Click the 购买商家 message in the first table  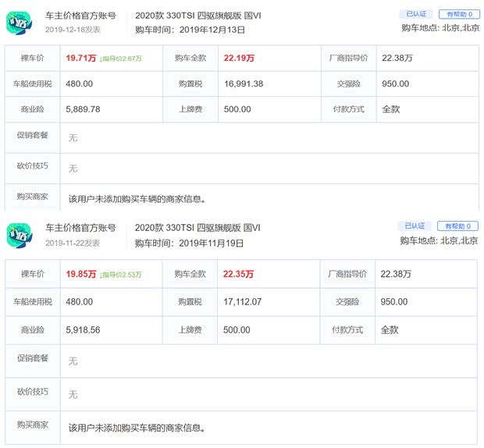pyautogui.click(x=137, y=199)
